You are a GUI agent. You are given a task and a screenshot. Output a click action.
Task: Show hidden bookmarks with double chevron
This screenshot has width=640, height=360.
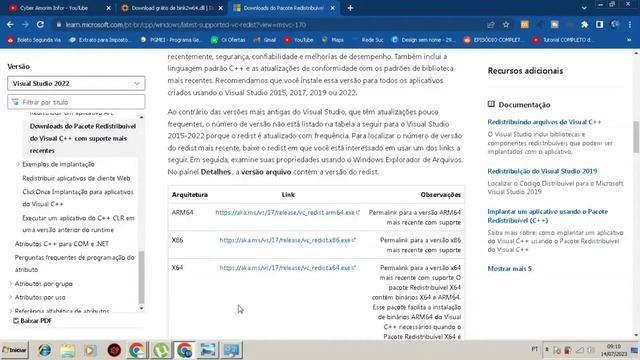629,40
